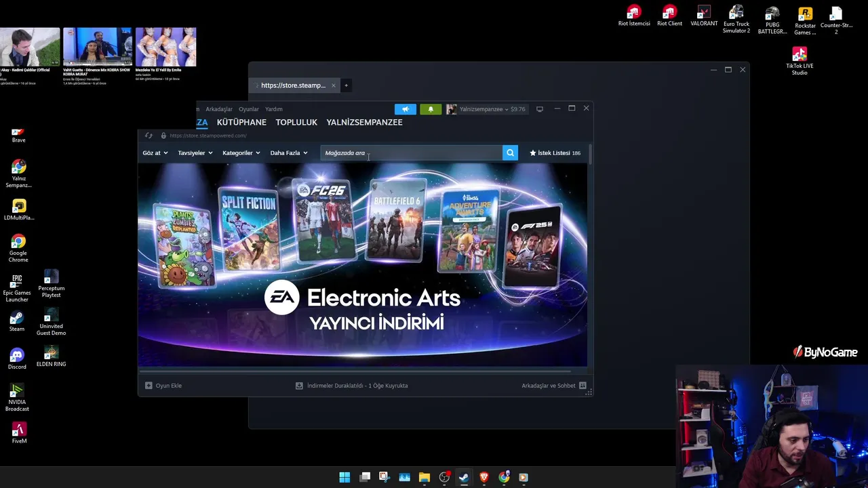
Task: Expand the Daha Fazla dropdown
Action: (289, 153)
